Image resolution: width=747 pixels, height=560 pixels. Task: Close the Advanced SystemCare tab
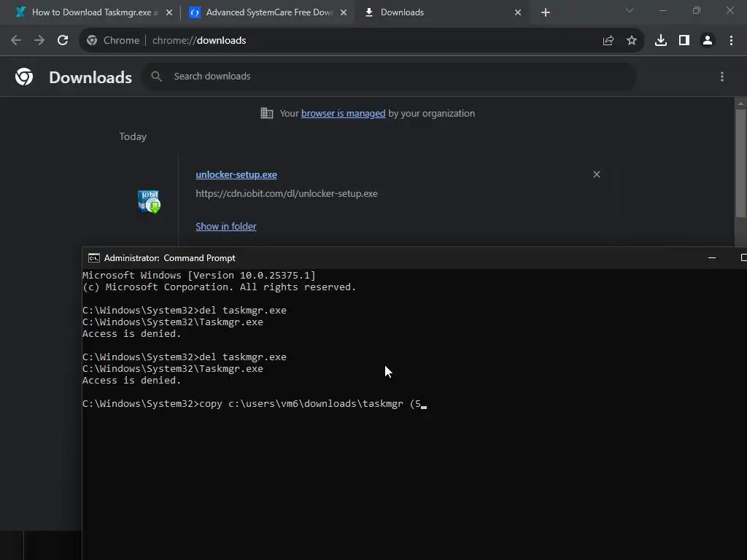344,12
